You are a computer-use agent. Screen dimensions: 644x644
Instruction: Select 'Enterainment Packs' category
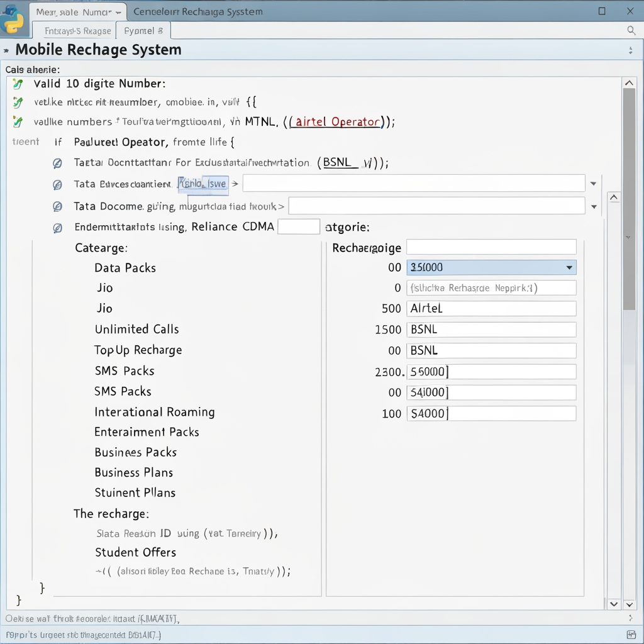click(147, 432)
